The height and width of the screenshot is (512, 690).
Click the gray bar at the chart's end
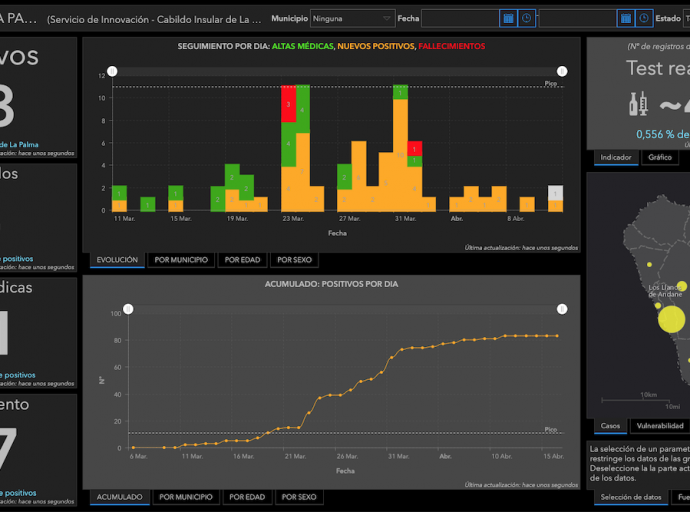555,193
